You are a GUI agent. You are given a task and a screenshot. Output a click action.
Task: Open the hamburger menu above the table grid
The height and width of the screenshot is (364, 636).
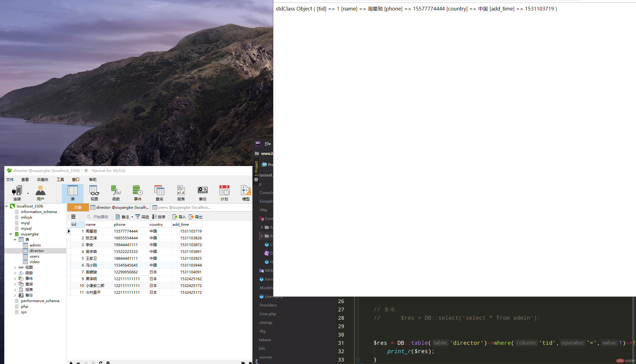[73, 217]
